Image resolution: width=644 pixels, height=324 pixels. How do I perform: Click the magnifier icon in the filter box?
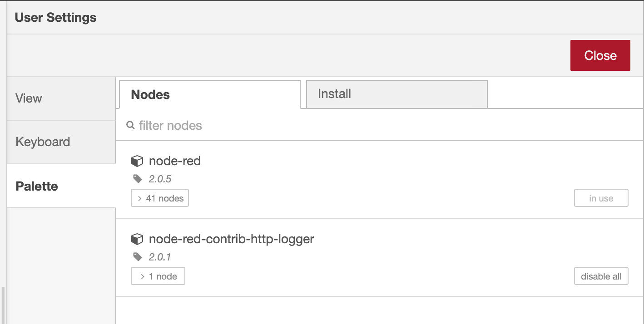(x=130, y=125)
